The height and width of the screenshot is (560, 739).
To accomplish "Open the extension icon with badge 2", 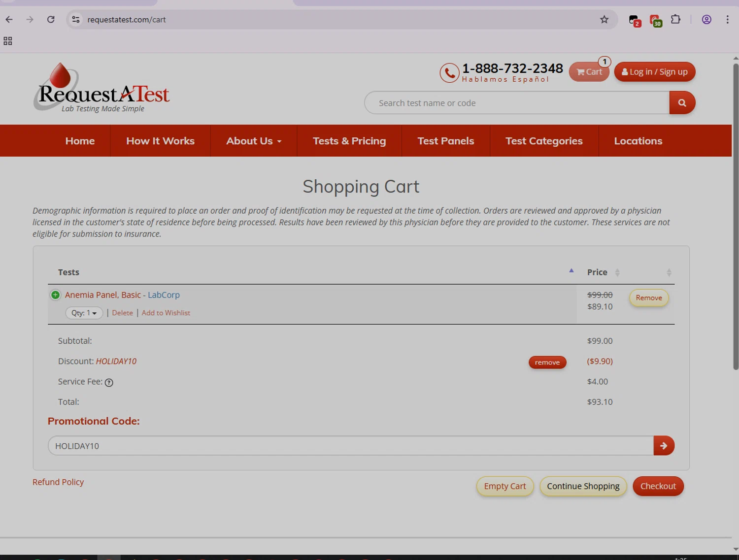I will pos(635,20).
